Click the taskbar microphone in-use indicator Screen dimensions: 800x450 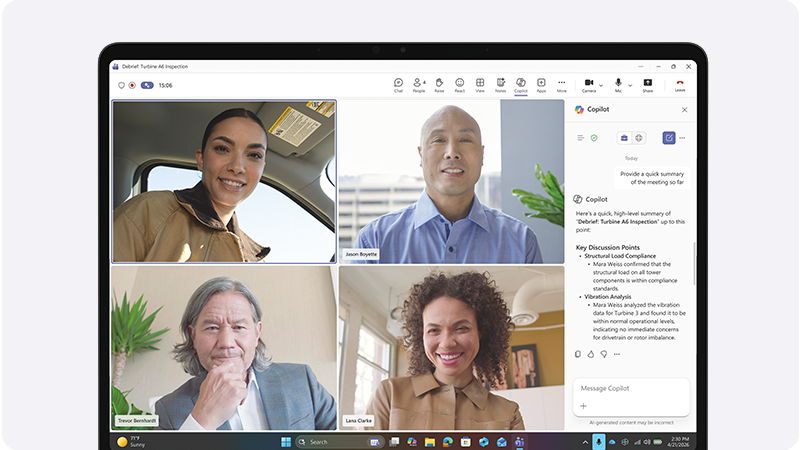[x=598, y=442]
